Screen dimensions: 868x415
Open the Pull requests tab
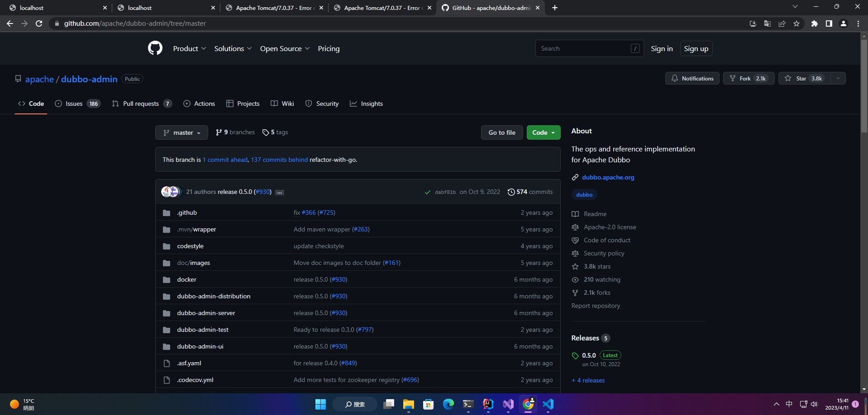142,104
